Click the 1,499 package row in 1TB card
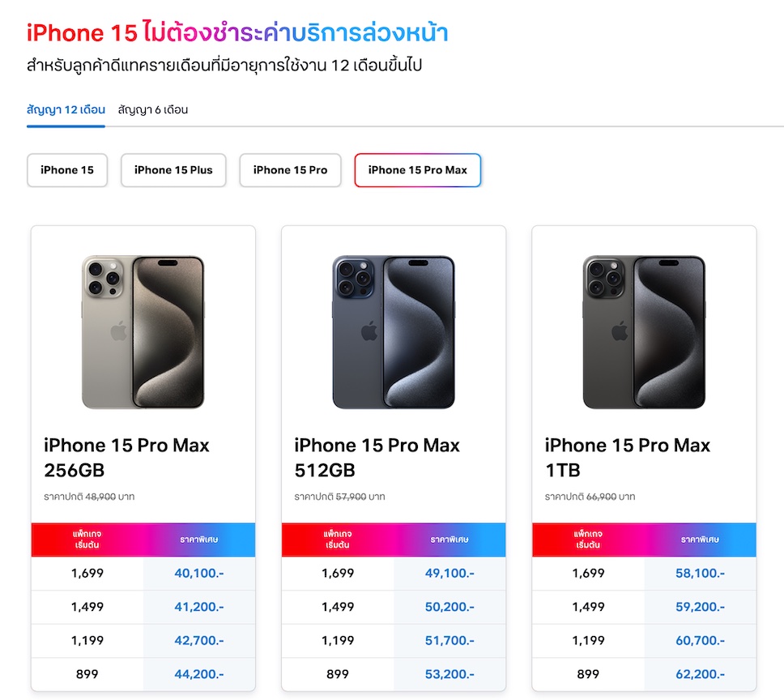The image size is (784, 700). tap(588, 607)
